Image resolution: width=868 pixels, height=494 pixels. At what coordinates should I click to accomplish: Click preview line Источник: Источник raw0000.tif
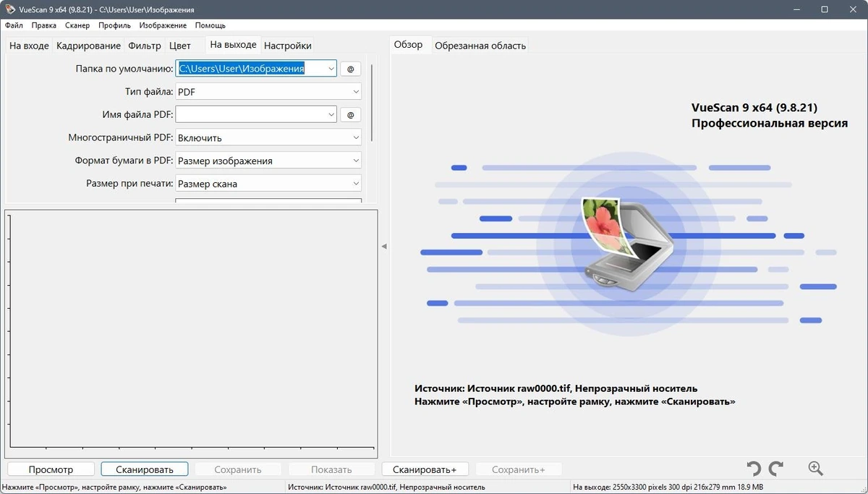(x=556, y=388)
